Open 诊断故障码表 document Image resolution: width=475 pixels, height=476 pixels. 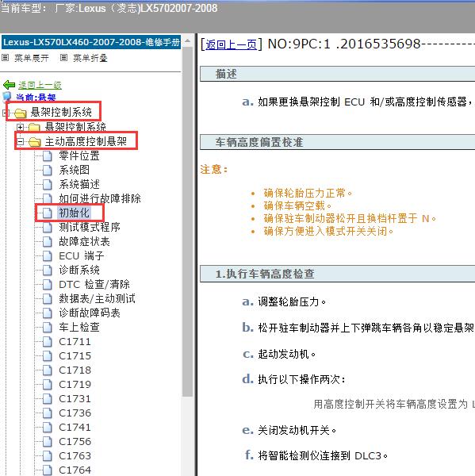(x=90, y=313)
